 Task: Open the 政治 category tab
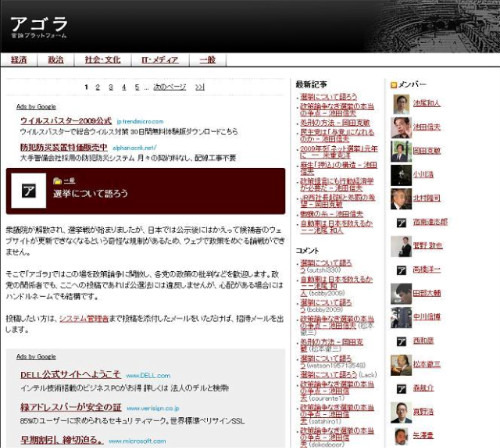click(55, 60)
